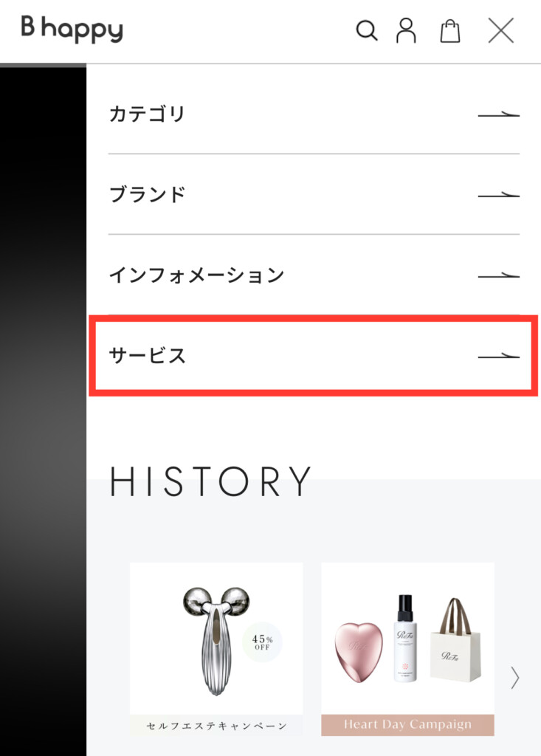This screenshot has width=541, height=756.
Task: Select the インフォメーション menu item
Action: 314,275
